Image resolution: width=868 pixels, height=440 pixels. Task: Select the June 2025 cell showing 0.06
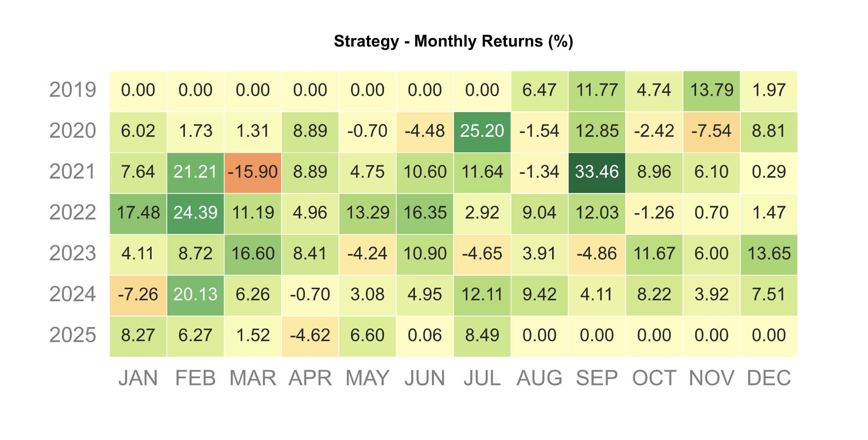(x=425, y=335)
